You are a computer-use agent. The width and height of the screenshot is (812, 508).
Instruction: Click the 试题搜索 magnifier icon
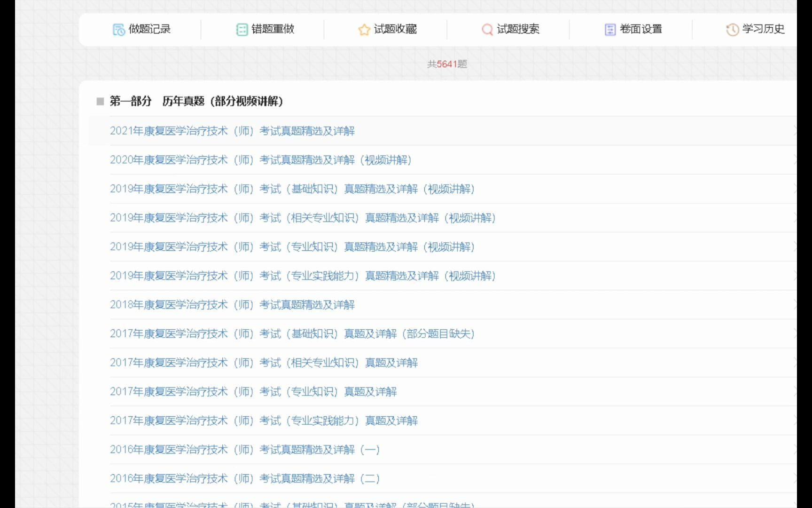[x=487, y=30]
